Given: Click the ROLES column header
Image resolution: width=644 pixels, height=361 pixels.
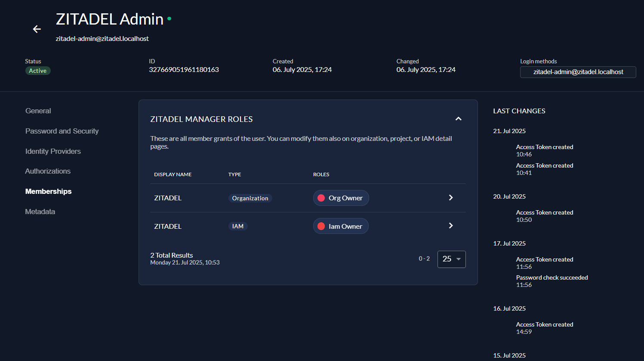Looking at the screenshot, I should pos(321,174).
